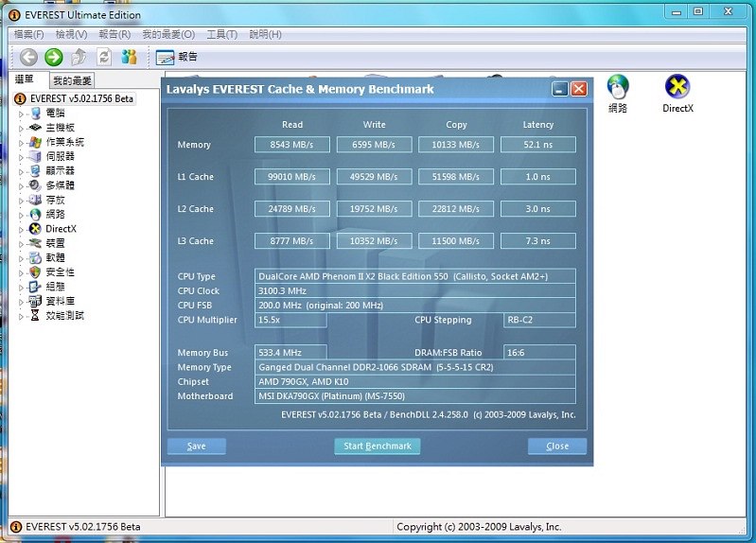Select the DirectX tree icon
Viewport: 756px width, 543px height.
coord(35,229)
